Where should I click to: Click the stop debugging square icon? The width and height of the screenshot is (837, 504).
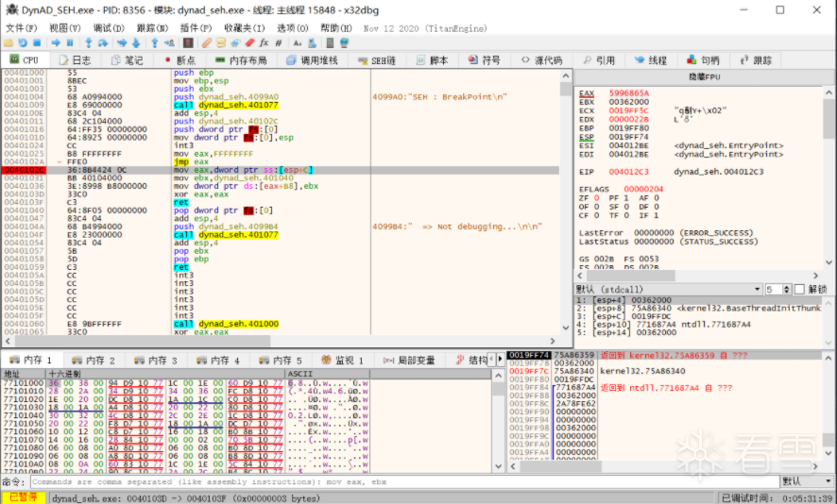pos(36,43)
